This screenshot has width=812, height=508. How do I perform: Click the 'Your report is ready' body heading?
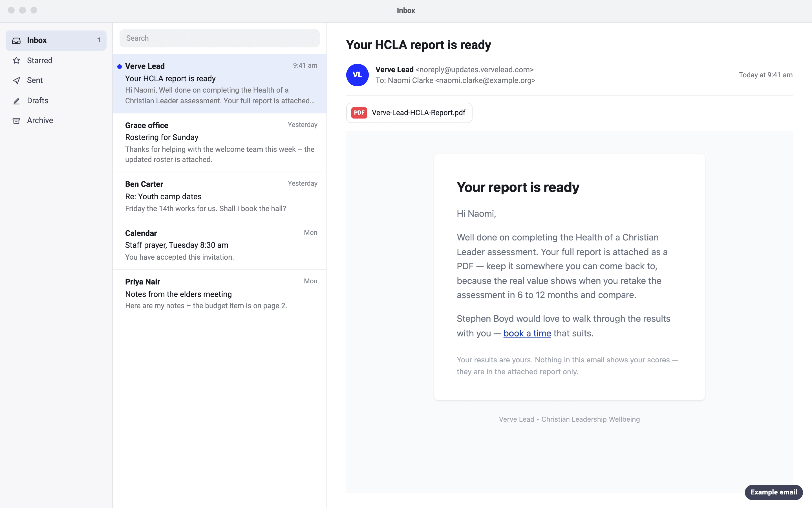(518, 187)
